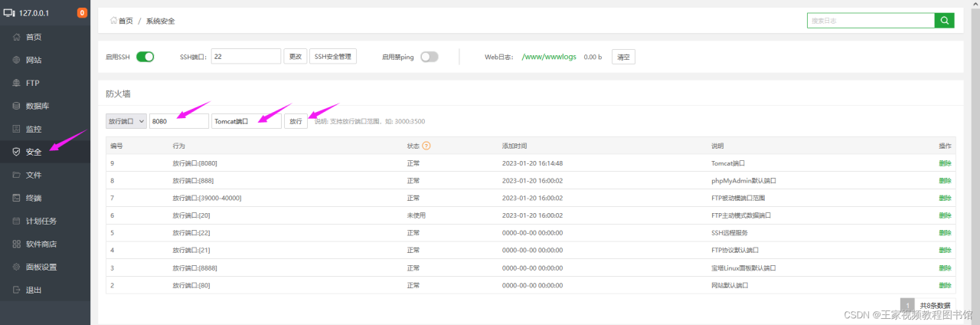This screenshot has width=980, height=325.
Task: Open the software store menu item
Action: [x=40, y=244]
